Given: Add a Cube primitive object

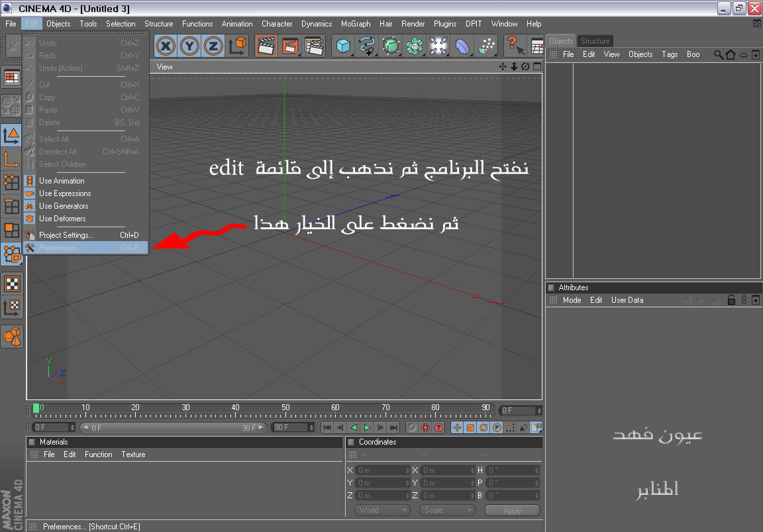Looking at the screenshot, I should [x=343, y=46].
